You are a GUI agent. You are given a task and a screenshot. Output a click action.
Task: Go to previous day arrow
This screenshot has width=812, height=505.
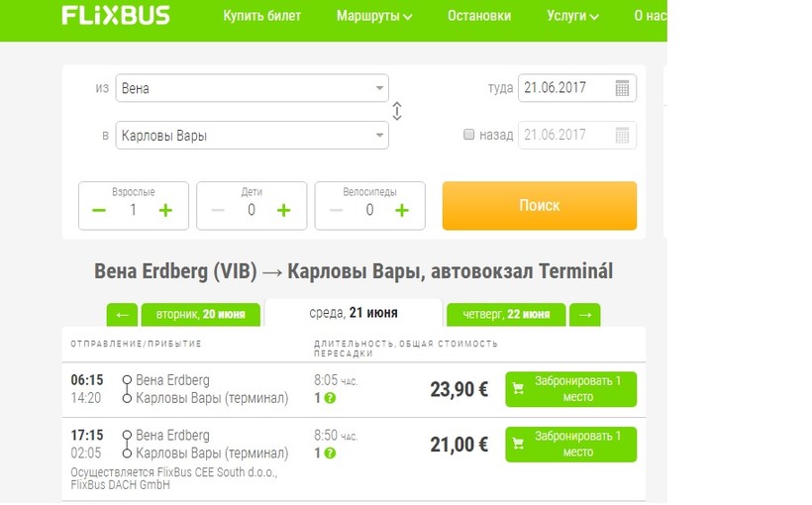coord(122,315)
